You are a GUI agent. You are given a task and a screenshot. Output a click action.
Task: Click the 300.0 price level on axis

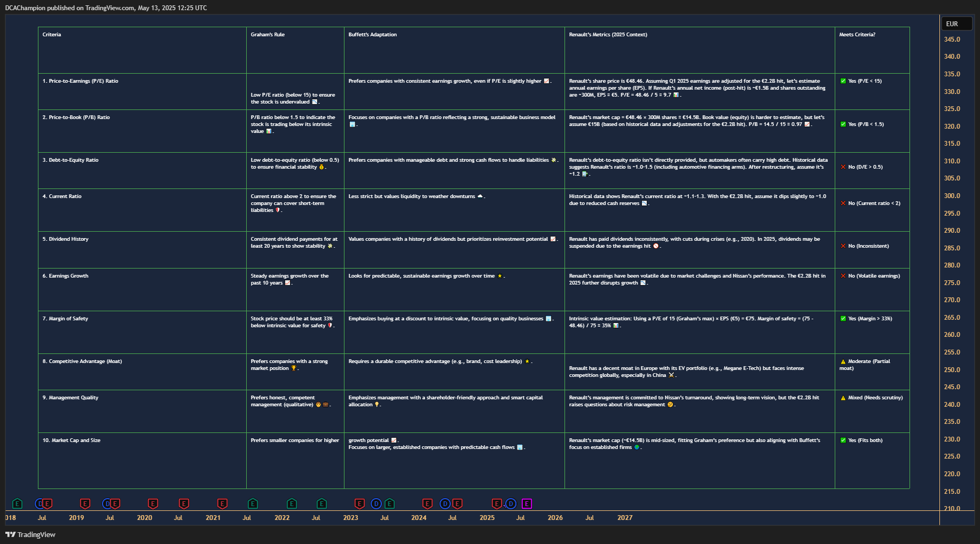click(952, 196)
